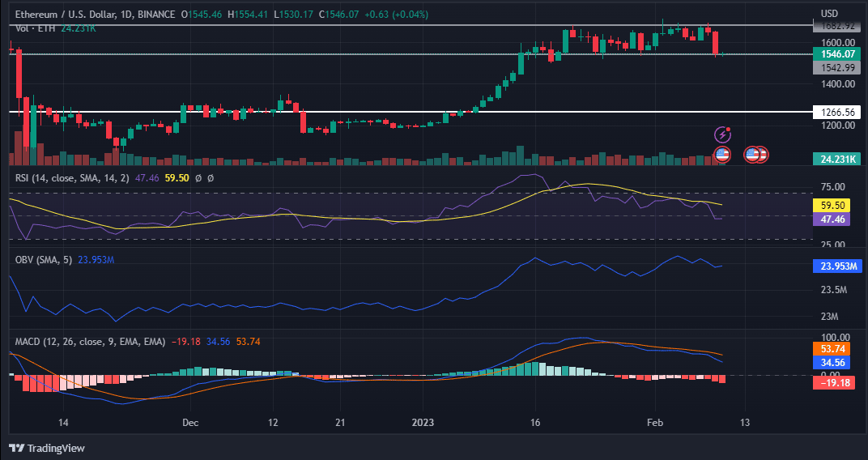Click the 23M OBV axis label

(829, 317)
